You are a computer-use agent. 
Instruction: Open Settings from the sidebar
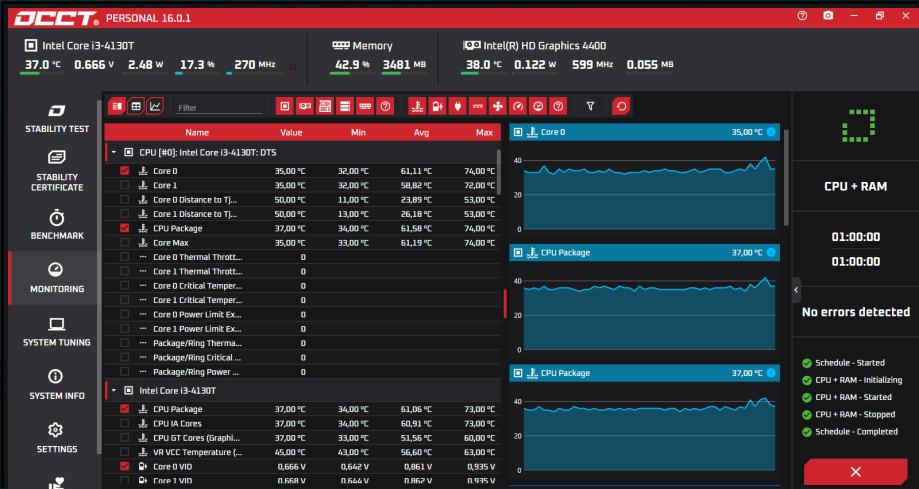point(57,438)
